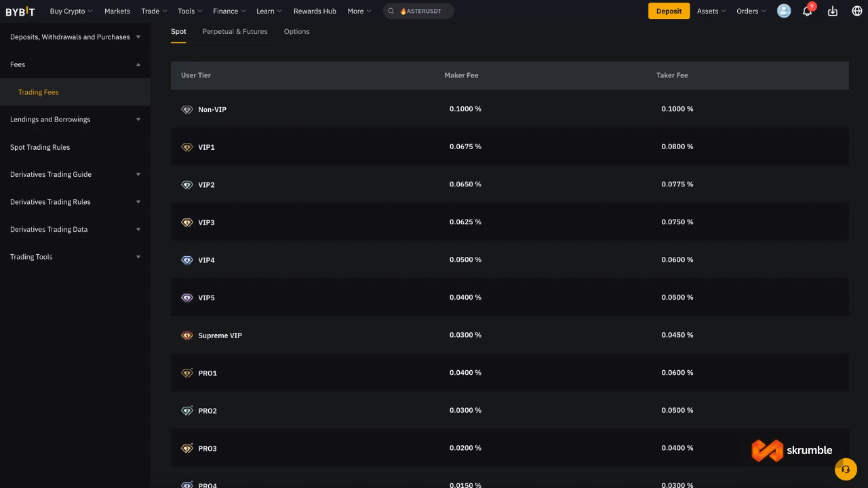
Task: Open the Trade dropdown menu
Action: [154, 11]
